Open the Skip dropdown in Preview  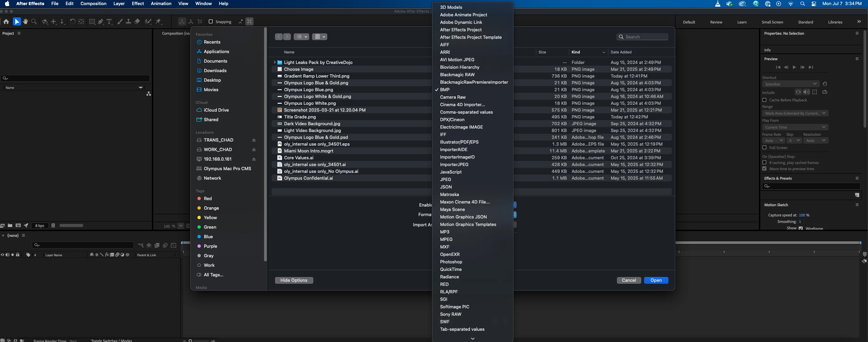point(794,141)
